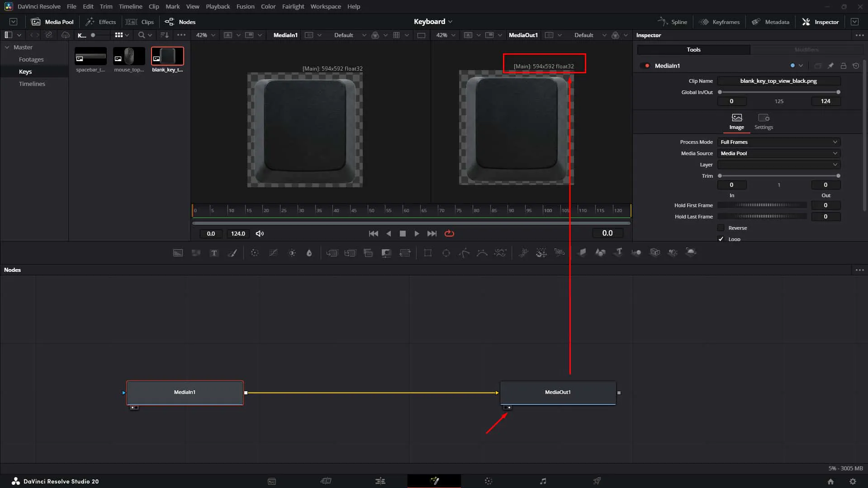Screen dimensions: 868x488
Task: Add a Brightness Contrast node from the toolbar
Action: [292, 253]
